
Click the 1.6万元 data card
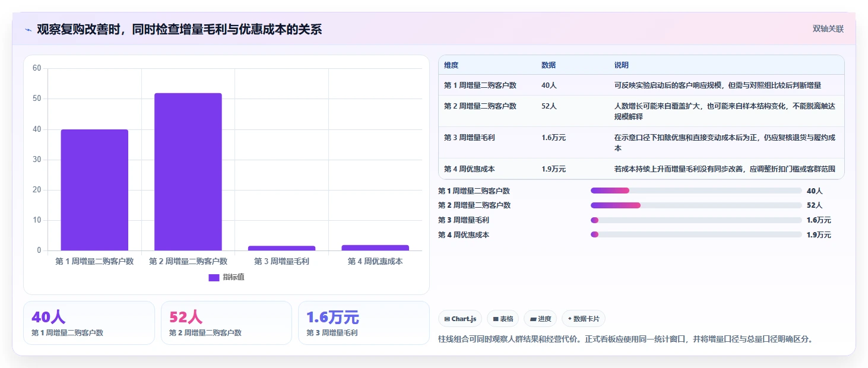[x=364, y=323]
